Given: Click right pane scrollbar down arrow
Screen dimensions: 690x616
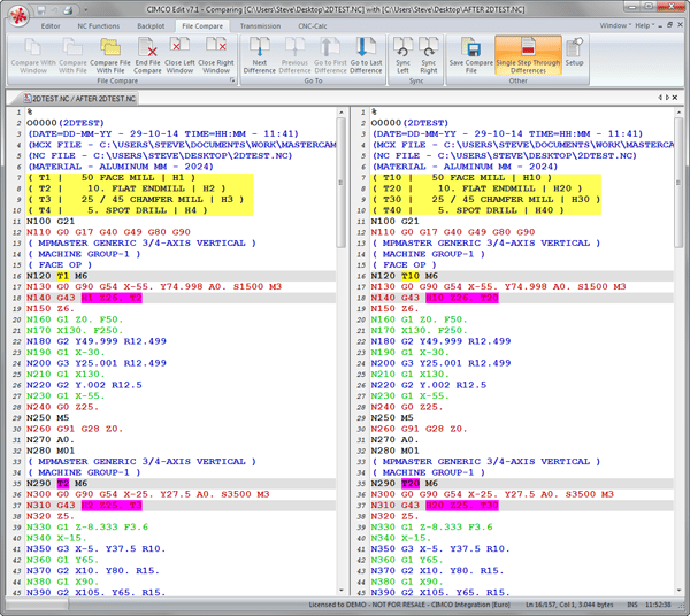Looking at the screenshot, I should click(x=678, y=590).
